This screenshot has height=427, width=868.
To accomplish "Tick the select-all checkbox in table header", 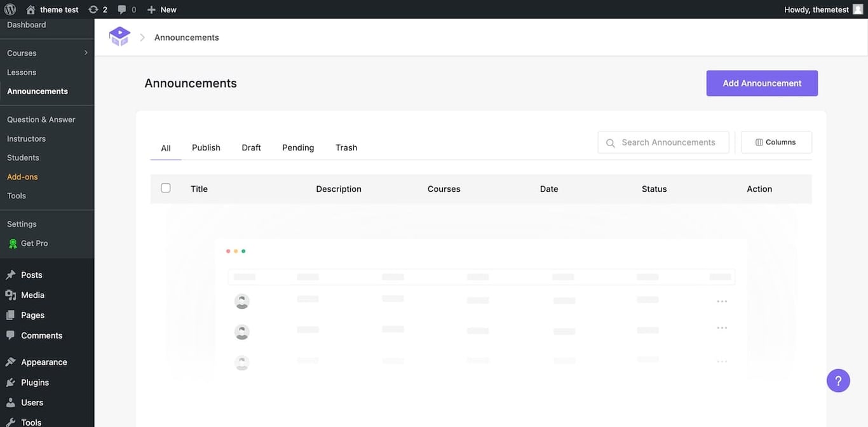I will coord(166,188).
